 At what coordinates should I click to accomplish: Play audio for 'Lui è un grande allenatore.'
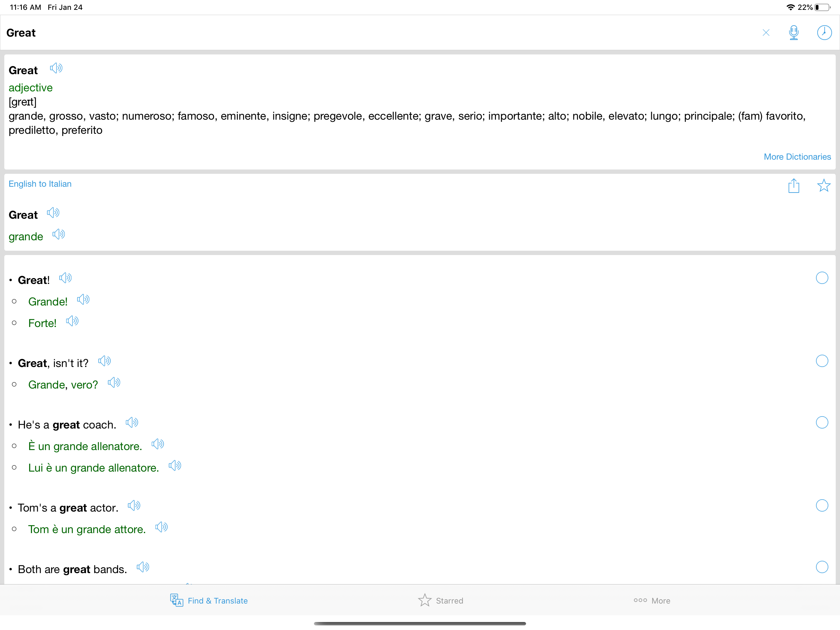[x=175, y=465]
